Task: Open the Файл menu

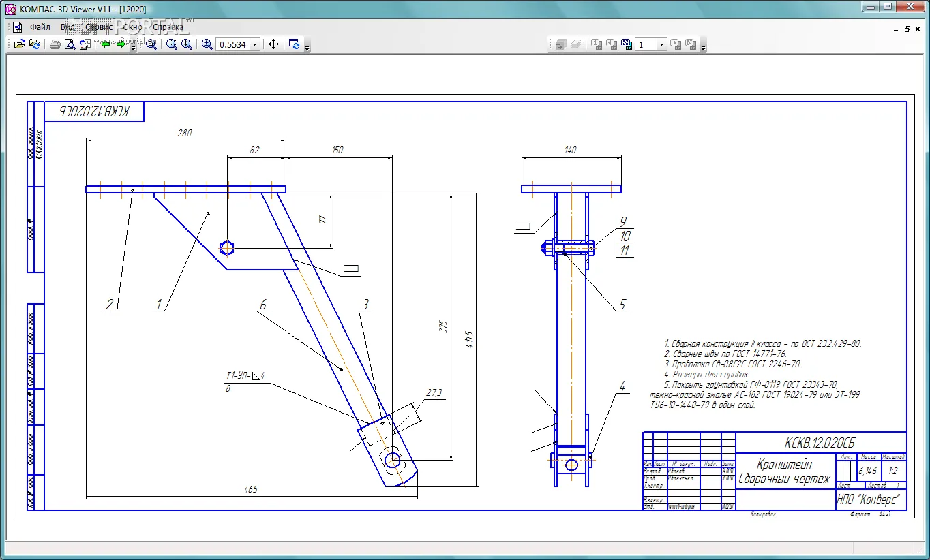Action: coord(40,27)
